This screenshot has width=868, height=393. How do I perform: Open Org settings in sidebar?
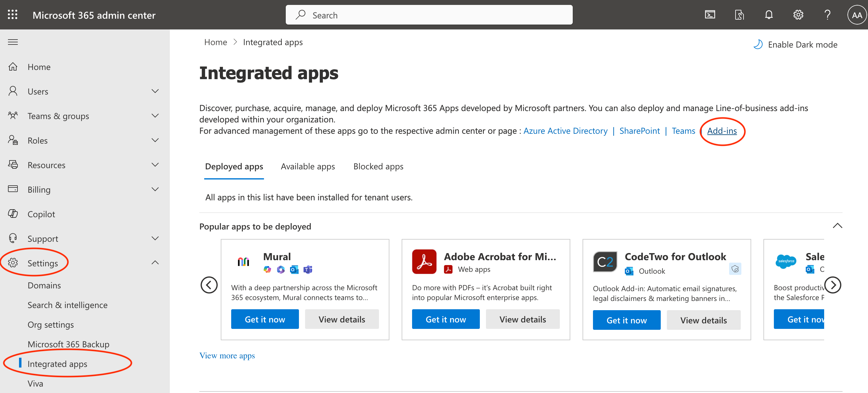point(51,324)
